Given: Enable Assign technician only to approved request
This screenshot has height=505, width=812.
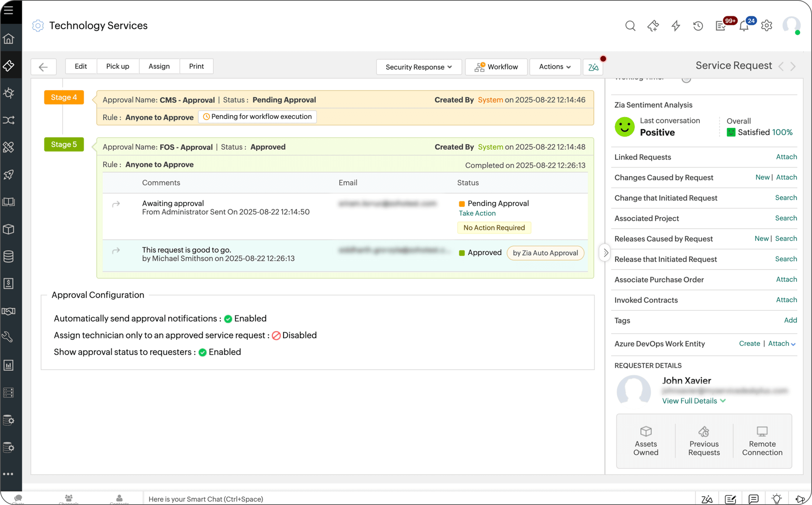Looking at the screenshot, I should tap(276, 335).
